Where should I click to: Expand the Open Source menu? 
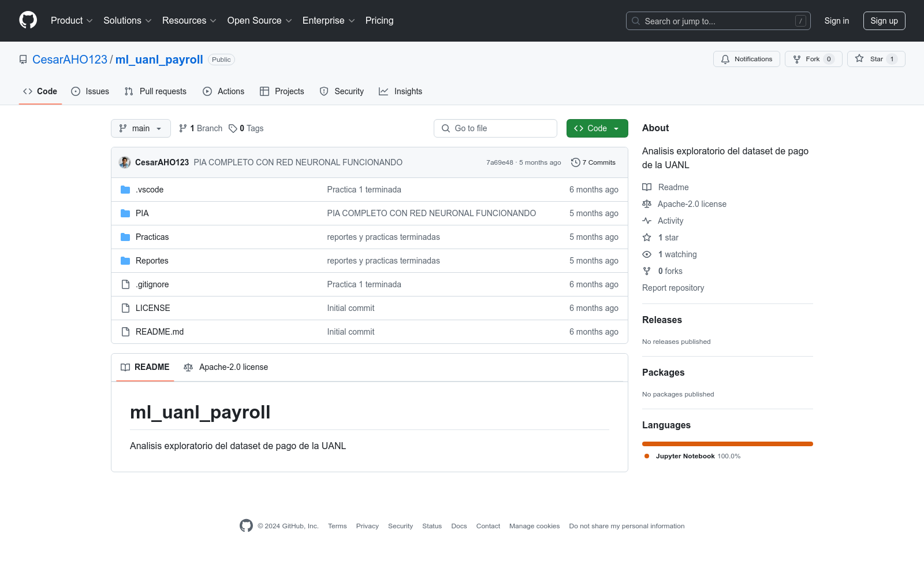click(x=260, y=21)
